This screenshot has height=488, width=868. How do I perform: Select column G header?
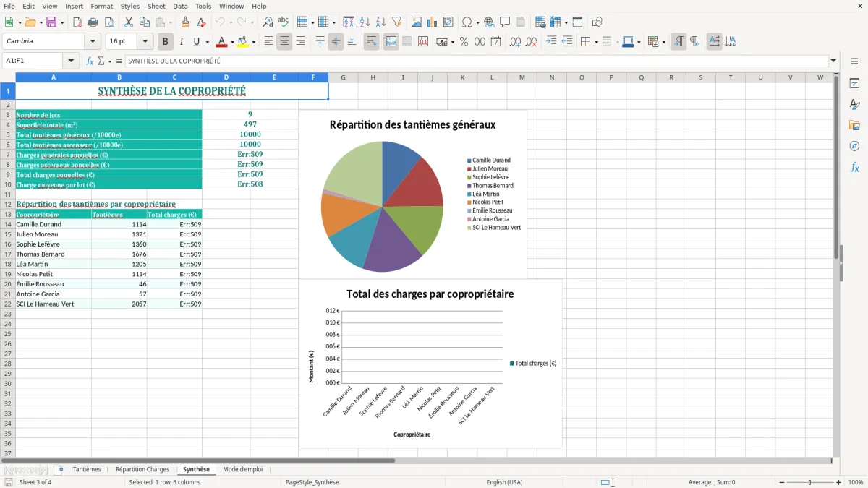343,77
